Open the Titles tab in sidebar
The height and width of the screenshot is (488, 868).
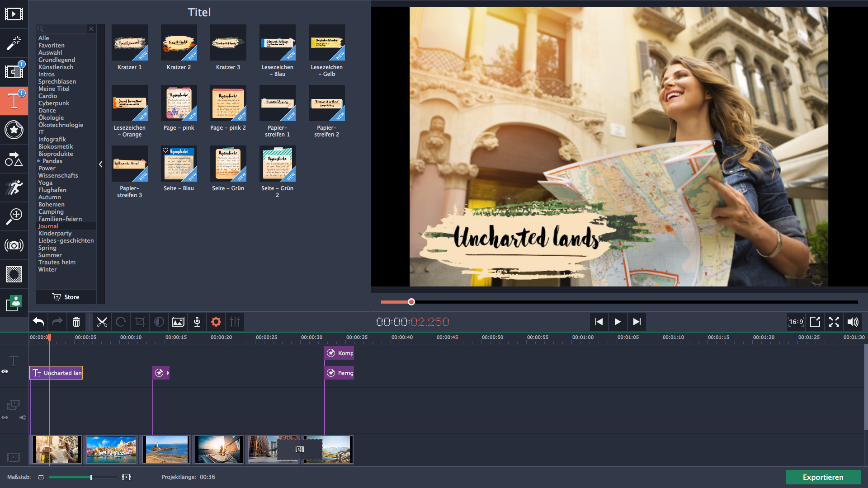coord(14,101)
